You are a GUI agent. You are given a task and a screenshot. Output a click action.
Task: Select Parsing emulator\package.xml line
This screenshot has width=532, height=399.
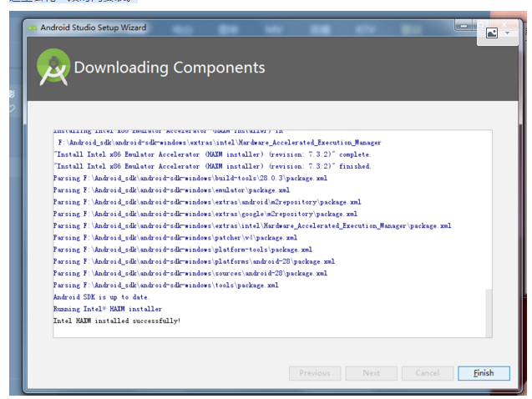coord(171,190)
